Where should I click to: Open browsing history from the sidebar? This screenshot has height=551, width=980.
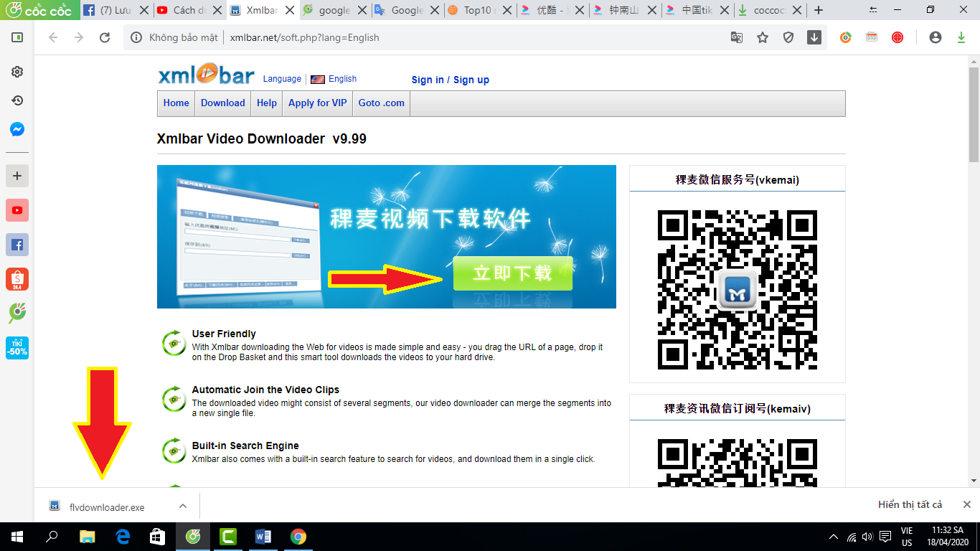pyautogui.click(x=17, y=100)
